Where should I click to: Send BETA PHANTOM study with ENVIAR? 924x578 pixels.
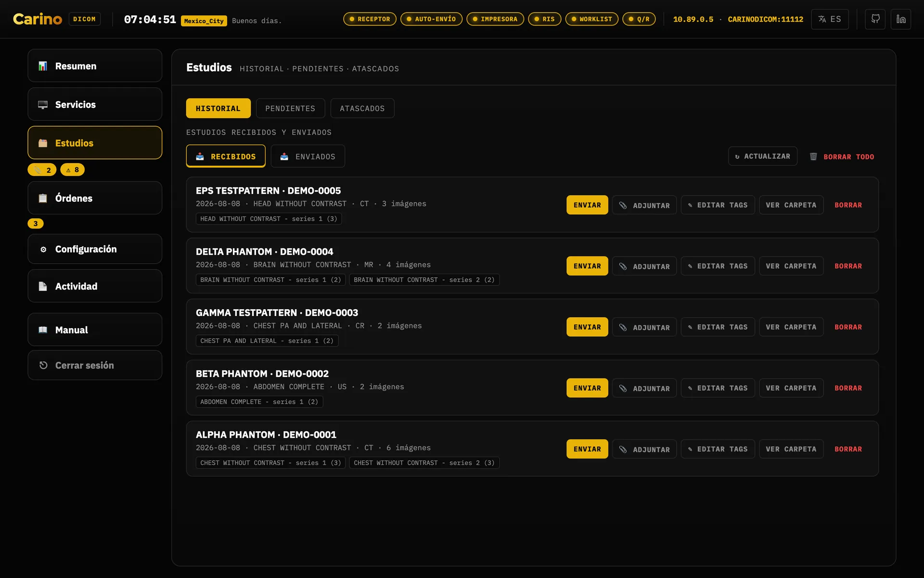pyautogui.click(x=587, y=388)
